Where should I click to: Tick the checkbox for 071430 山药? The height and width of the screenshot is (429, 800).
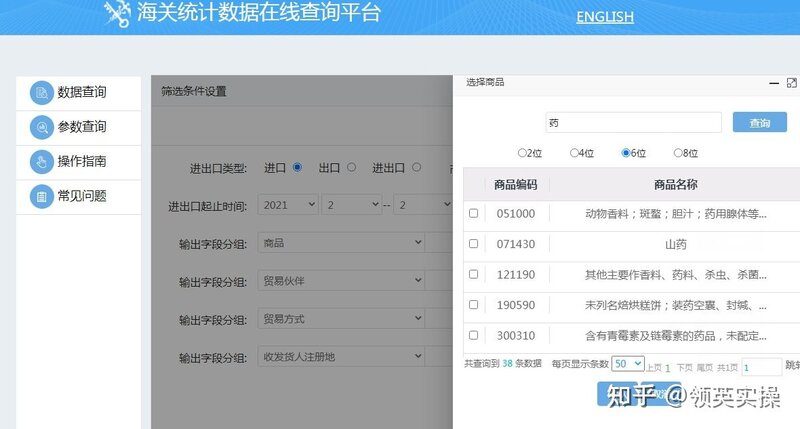(474, 244)
